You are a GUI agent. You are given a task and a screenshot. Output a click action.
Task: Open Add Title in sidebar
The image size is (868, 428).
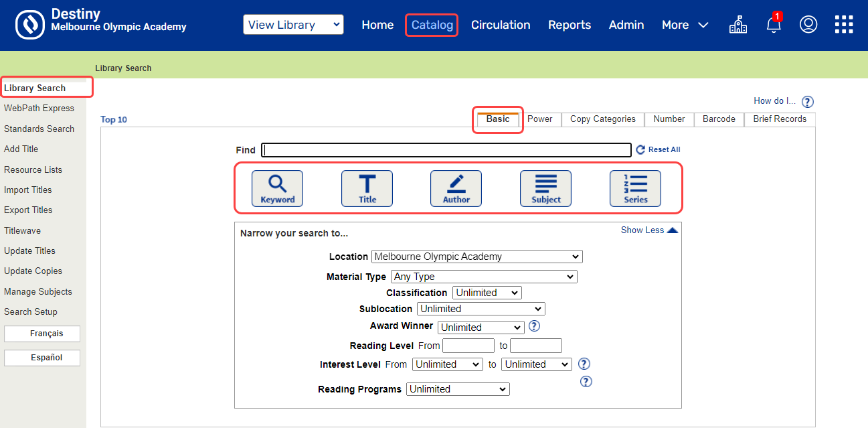(21, 149)
